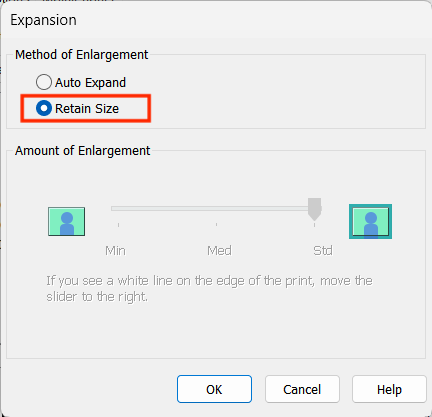Viewport: 432px width, 417px height.
Task: Dismiss the dialog with Cancel
Action: (x=302, y=389)
